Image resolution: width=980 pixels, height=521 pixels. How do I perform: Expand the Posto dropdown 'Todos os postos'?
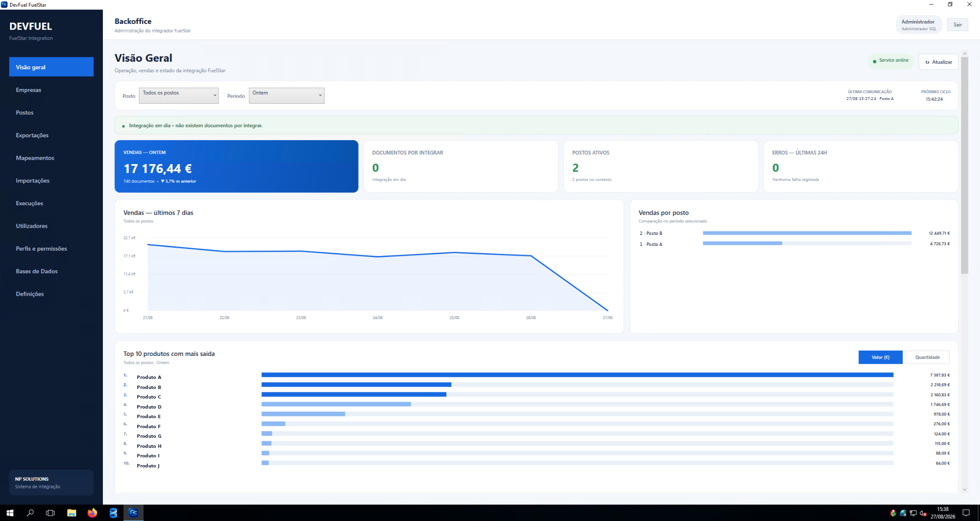178,95
